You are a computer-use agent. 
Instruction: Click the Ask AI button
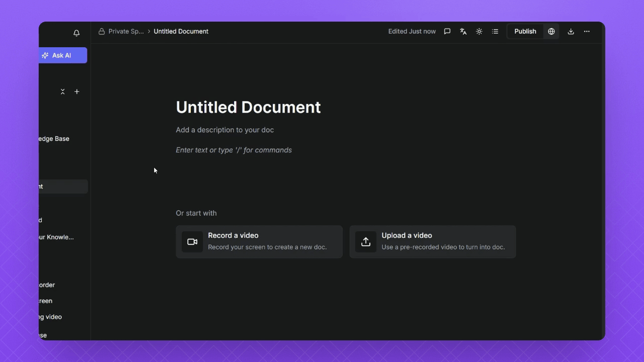62,55
